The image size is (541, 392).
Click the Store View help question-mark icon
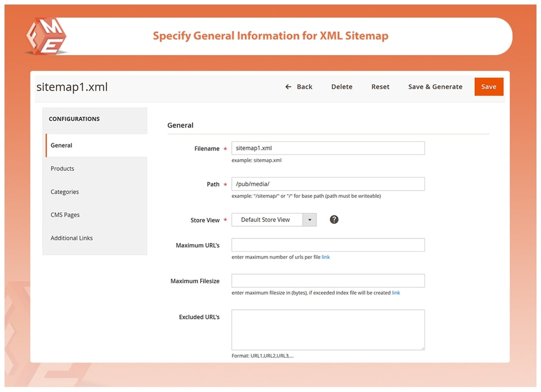[334, 220]
